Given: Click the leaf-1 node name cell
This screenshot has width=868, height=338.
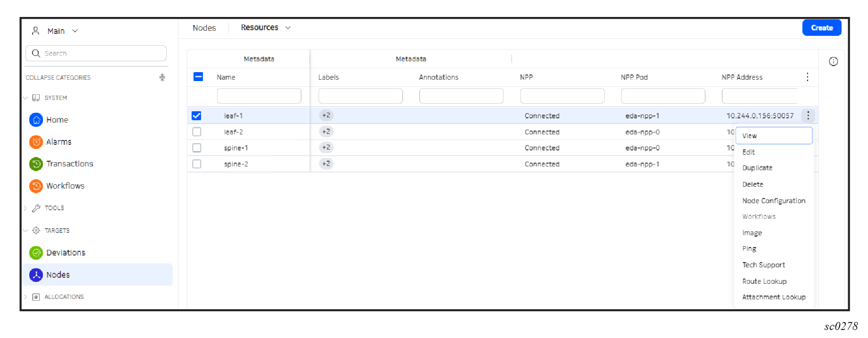Looking at the screenshot, I should click(233, 116).
